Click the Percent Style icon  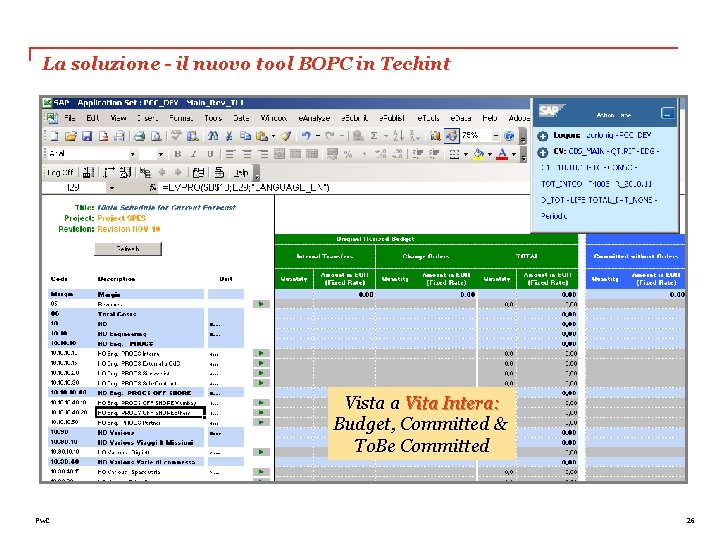pos(348,154)
